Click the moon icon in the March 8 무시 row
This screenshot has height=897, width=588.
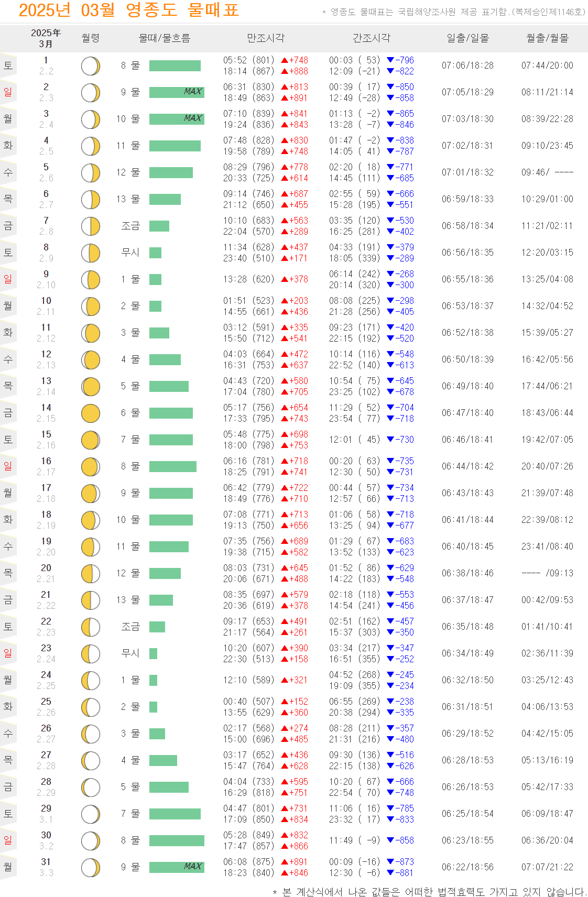point(91,253)
